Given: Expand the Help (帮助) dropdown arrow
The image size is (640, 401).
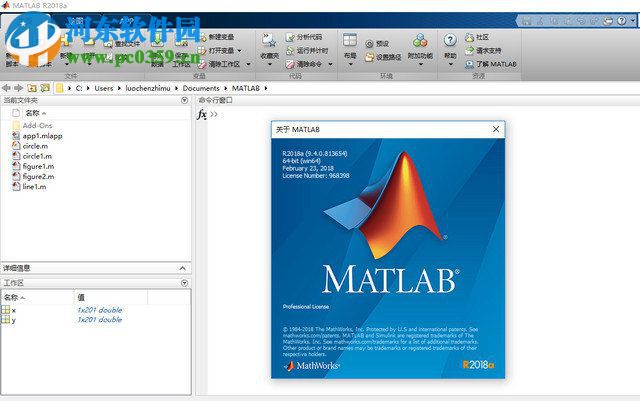Looking at the screenshot, I should 450,65.
